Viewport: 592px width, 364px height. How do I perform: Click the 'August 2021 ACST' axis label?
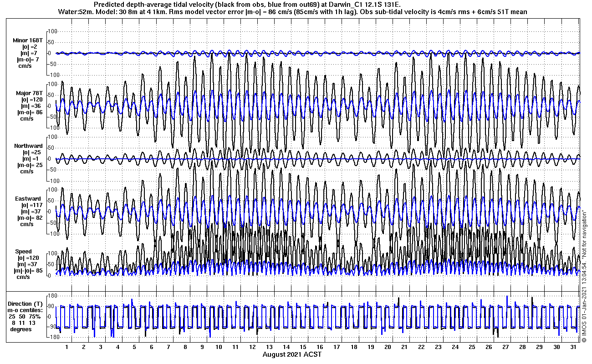coord(292,354)
